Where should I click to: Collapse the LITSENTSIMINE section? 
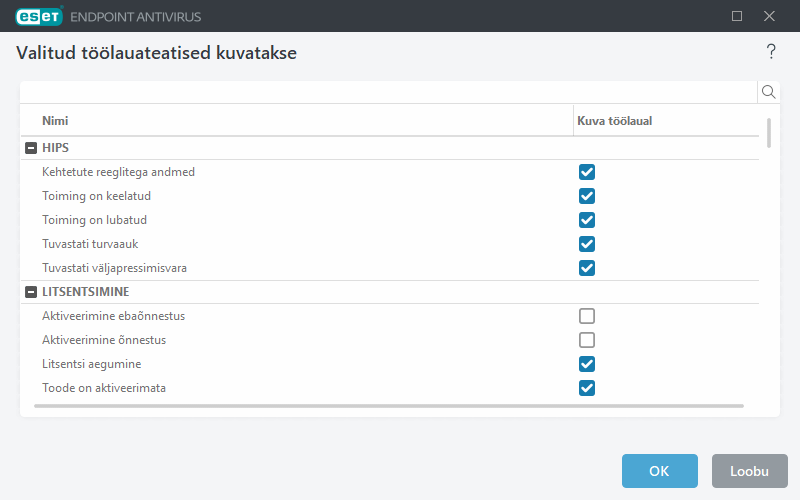pos(31,292)
